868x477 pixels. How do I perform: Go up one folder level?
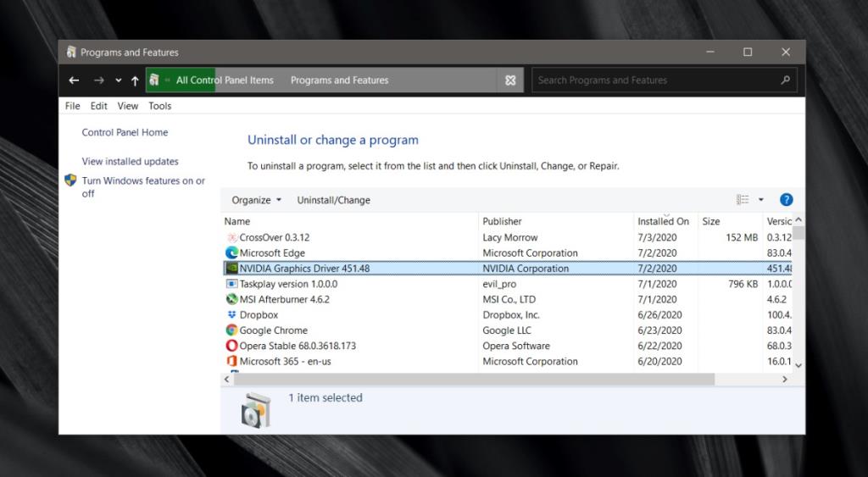click(x=135, y=80)
